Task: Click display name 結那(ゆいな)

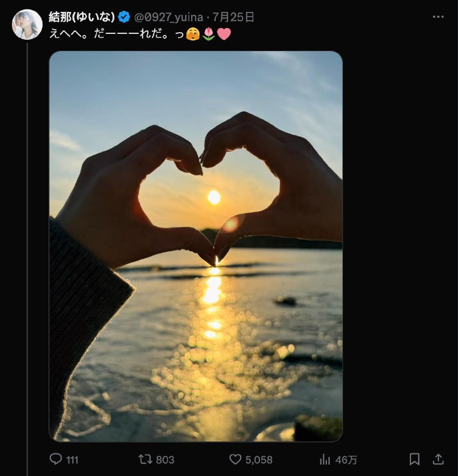Action: 82,17
